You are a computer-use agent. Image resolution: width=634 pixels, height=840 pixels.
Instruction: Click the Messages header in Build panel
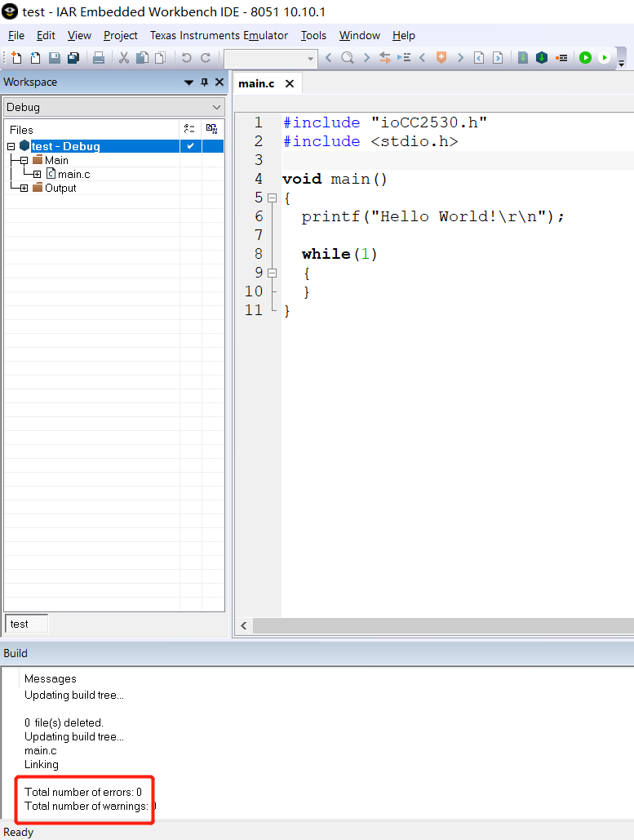point(51,678)
